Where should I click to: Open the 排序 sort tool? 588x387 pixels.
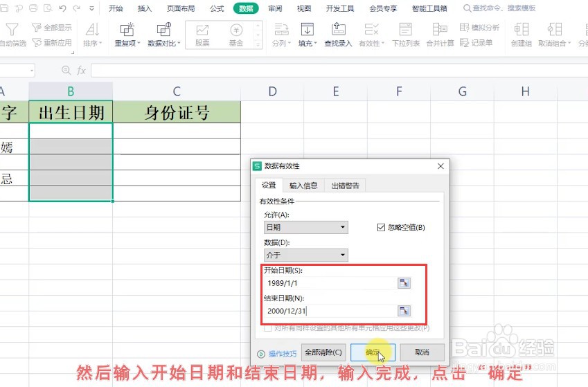pyautogui.click(x=92, y=35)
